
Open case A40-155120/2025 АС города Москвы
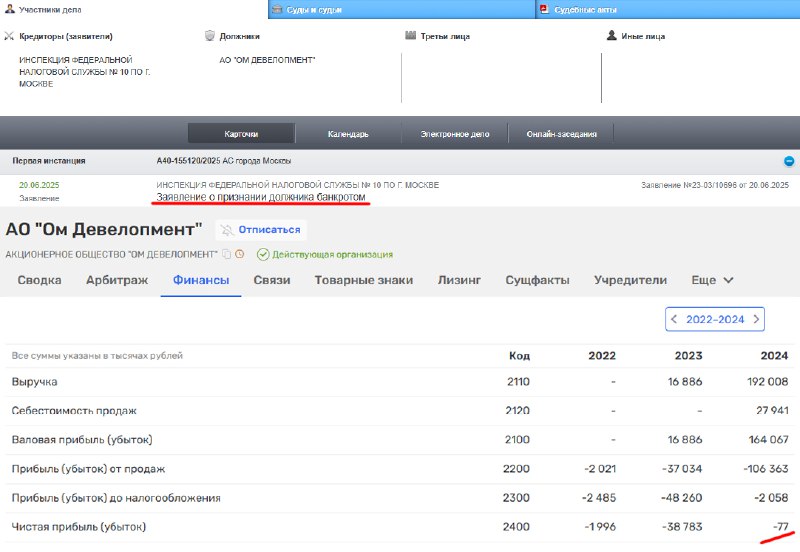point(223,161)
